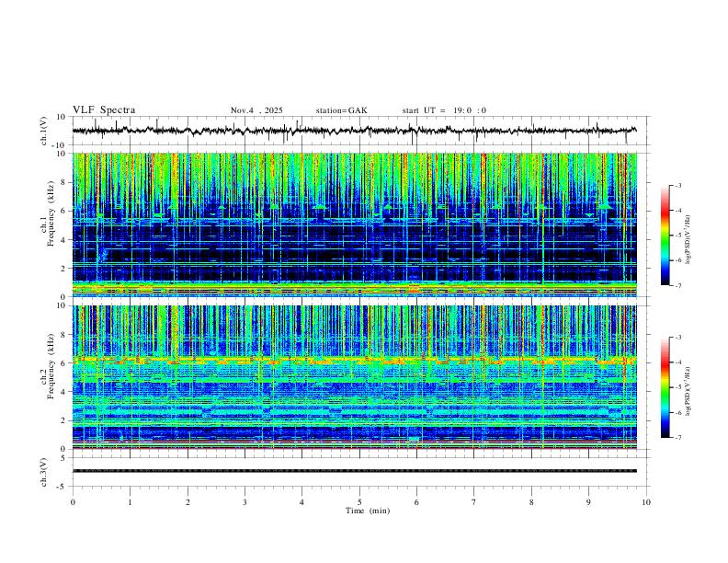
Task: Click the '-7' tick on lower color scale
Action: tap(677, 438)
